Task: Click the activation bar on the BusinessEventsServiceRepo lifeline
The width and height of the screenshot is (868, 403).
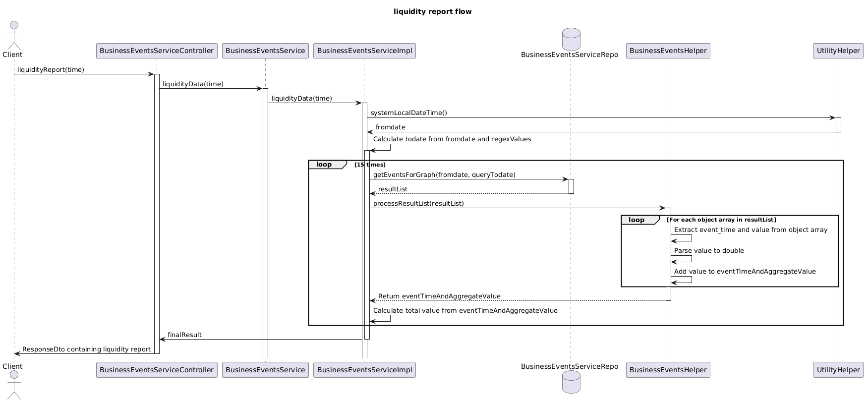Action: click(571, 186)
